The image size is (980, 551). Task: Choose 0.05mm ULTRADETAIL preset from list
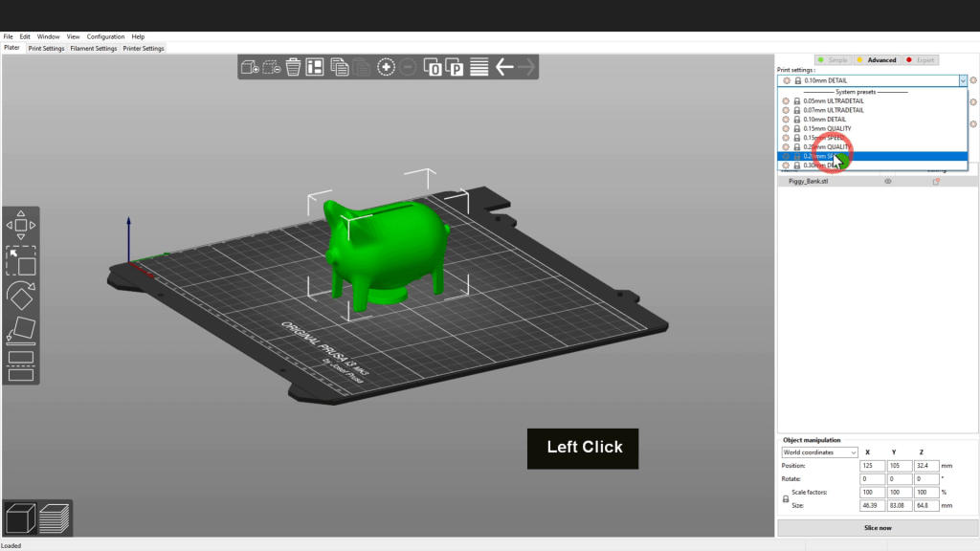coord(826,101)
